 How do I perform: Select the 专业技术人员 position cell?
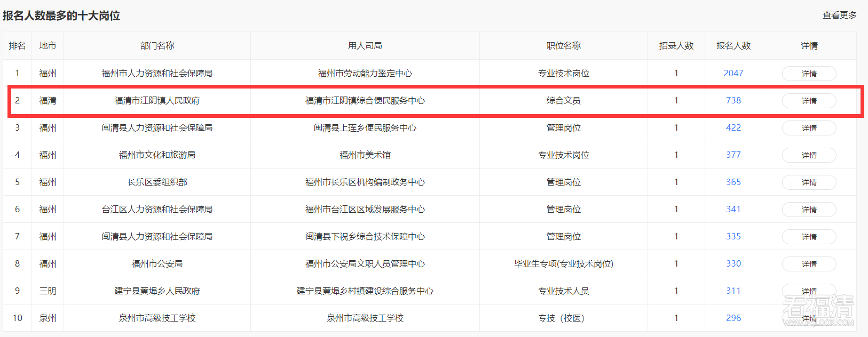tap(564, 291)
